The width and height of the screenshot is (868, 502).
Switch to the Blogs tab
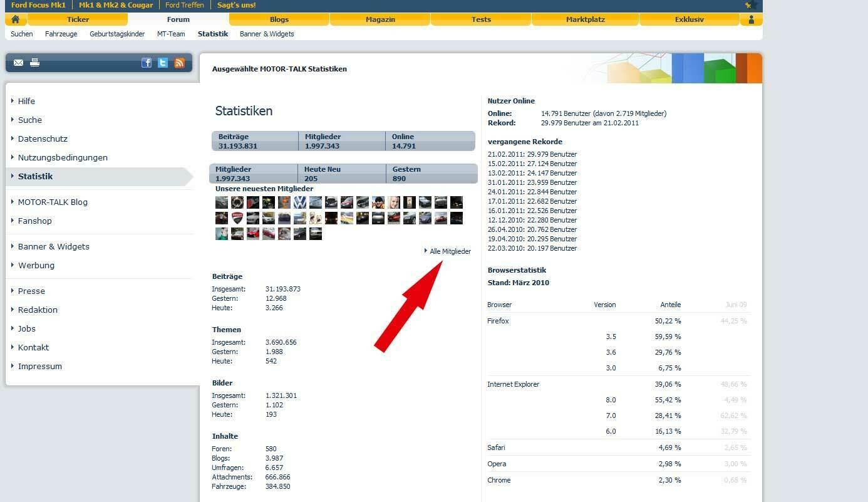(x=279, y=19)
